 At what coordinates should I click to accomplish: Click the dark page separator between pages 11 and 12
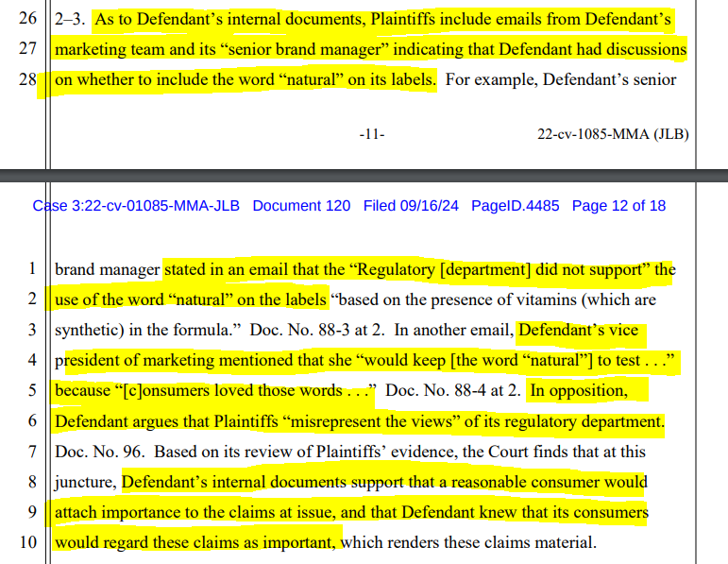[x=364, y=175]
